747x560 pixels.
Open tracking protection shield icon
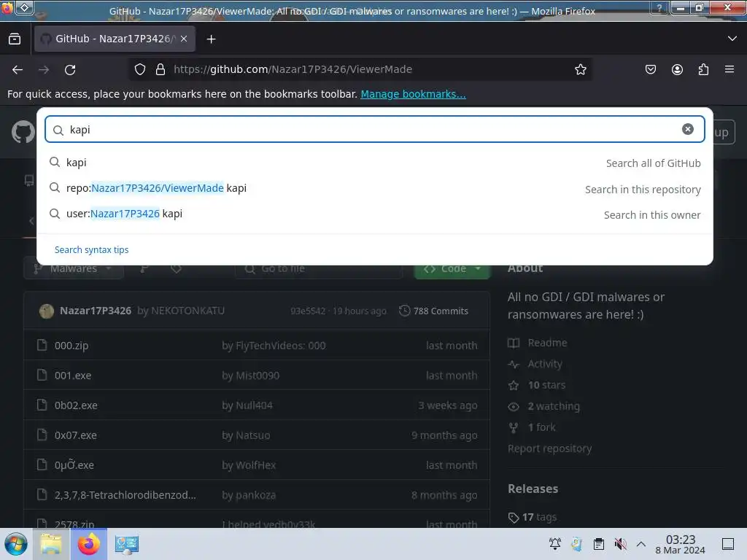[x=139, y=69]
